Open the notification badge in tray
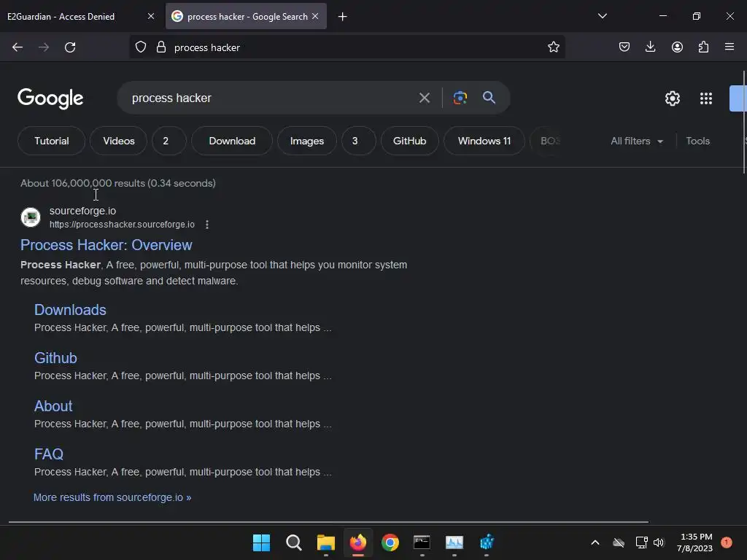The height and width of the screenshot is (560, 747). coord(726,542)
